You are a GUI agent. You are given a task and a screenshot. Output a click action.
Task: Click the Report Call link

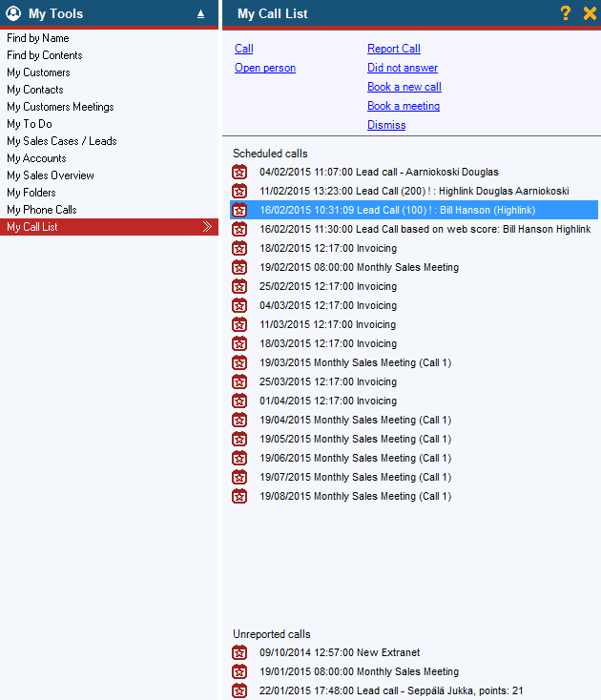pos(394,49)
